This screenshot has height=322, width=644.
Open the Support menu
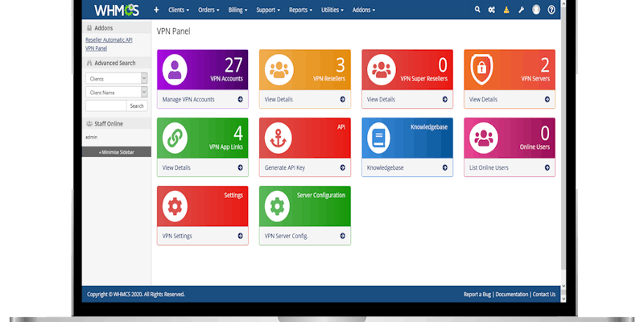[268, 10]
